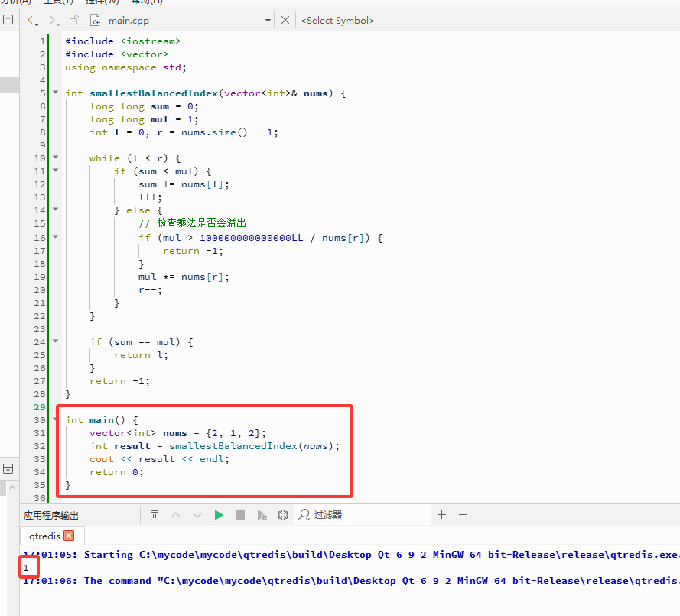This screenshot has width=680, height=616.
Task: Click 'mul *= nums[r];' on line 19
Action: [184, 277]
